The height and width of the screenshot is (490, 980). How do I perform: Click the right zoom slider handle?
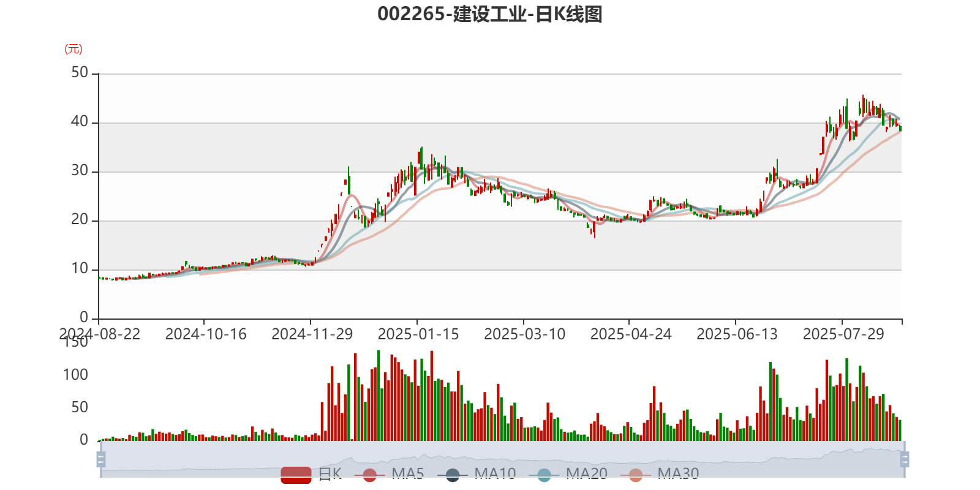point(905,459)
